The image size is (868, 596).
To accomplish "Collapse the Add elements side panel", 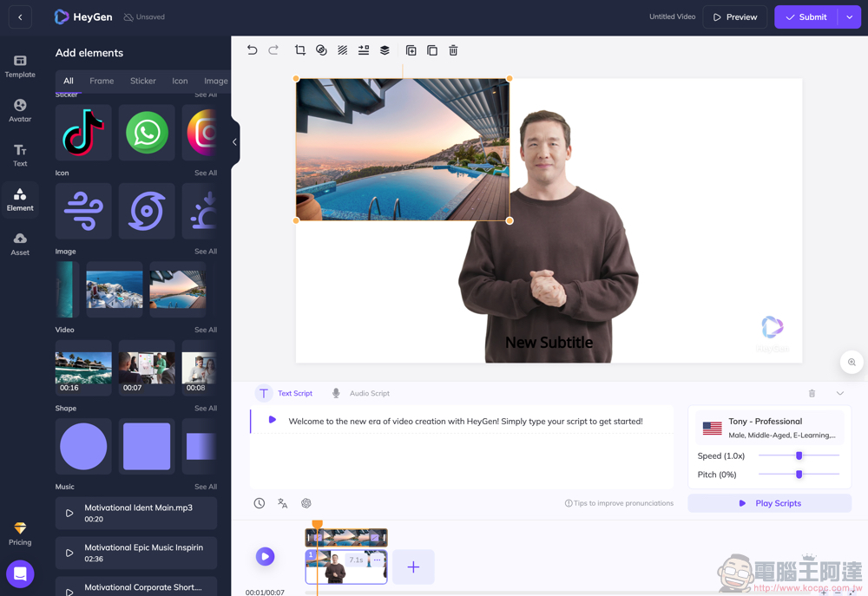I will 234,142.
